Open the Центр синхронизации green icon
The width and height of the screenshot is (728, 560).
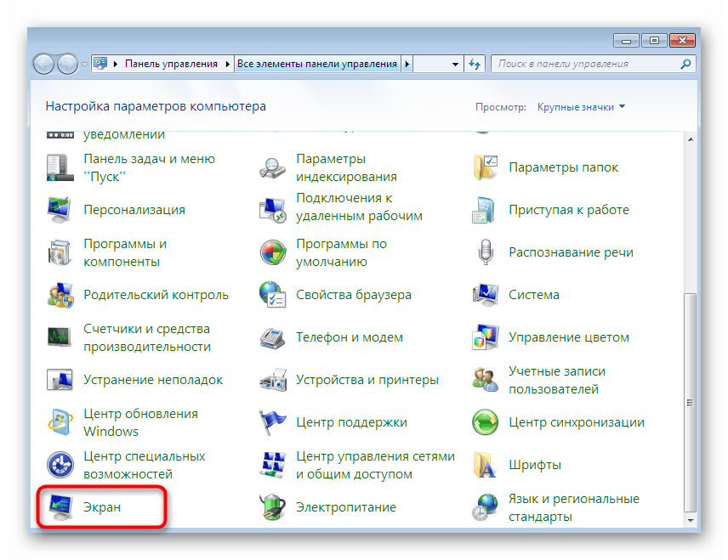[485, 422]
